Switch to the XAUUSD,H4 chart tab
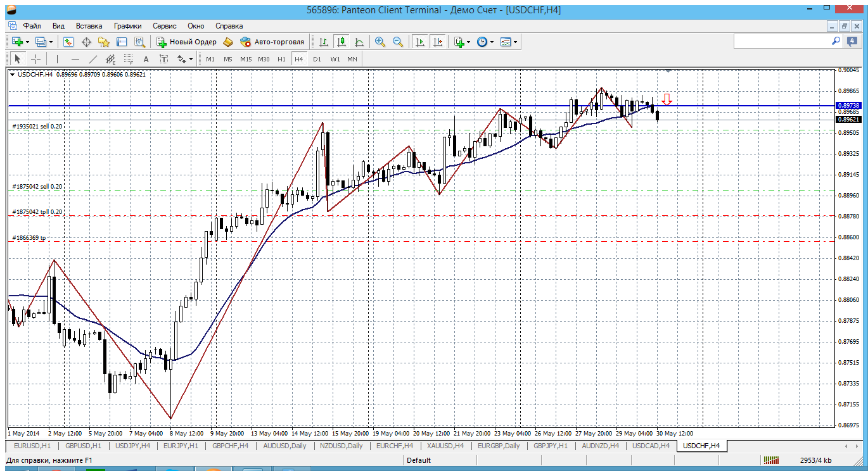Viewport: 868px width, 471px height. click(445, 446)
